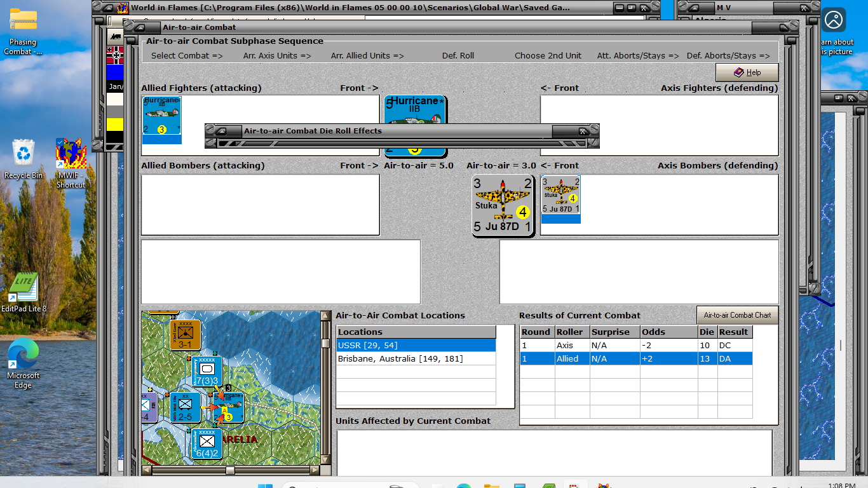Select the Axis round 1 result row

pos(636,346)
